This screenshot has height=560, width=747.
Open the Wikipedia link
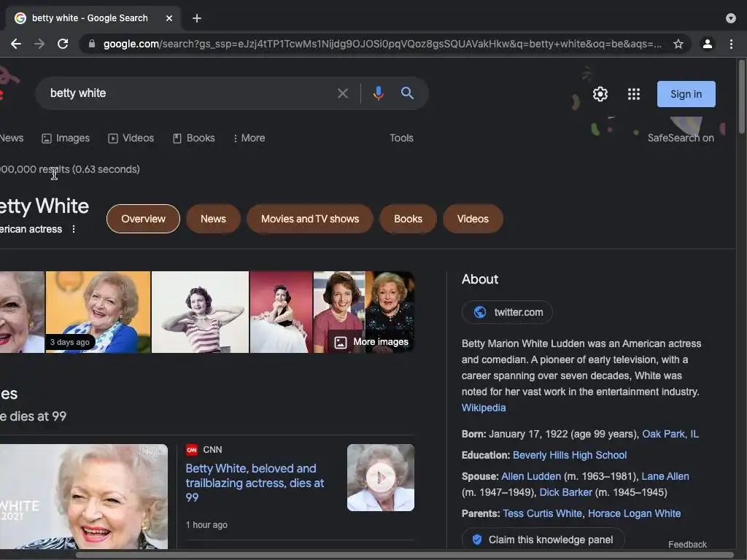pyautogui.click(x=484, y=408)
